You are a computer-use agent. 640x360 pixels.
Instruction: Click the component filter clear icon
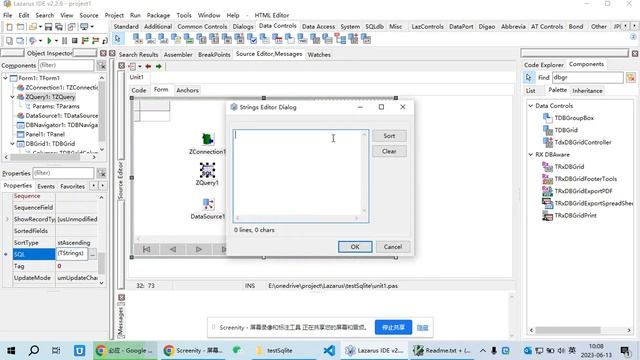[101, 65]
